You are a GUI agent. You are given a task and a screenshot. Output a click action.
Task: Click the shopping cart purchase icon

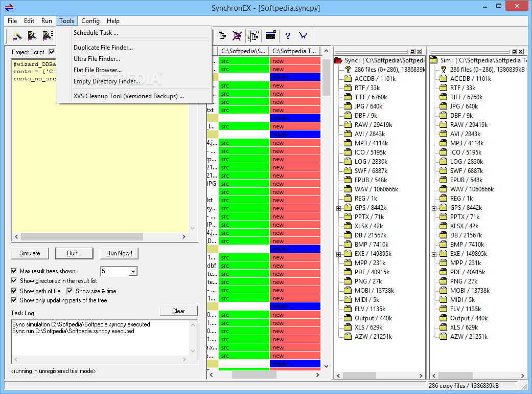(303, 35)
